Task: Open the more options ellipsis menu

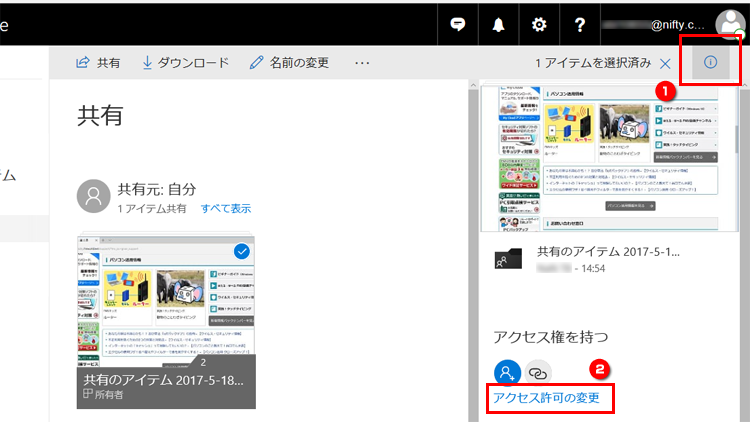Action: point(362,63)
